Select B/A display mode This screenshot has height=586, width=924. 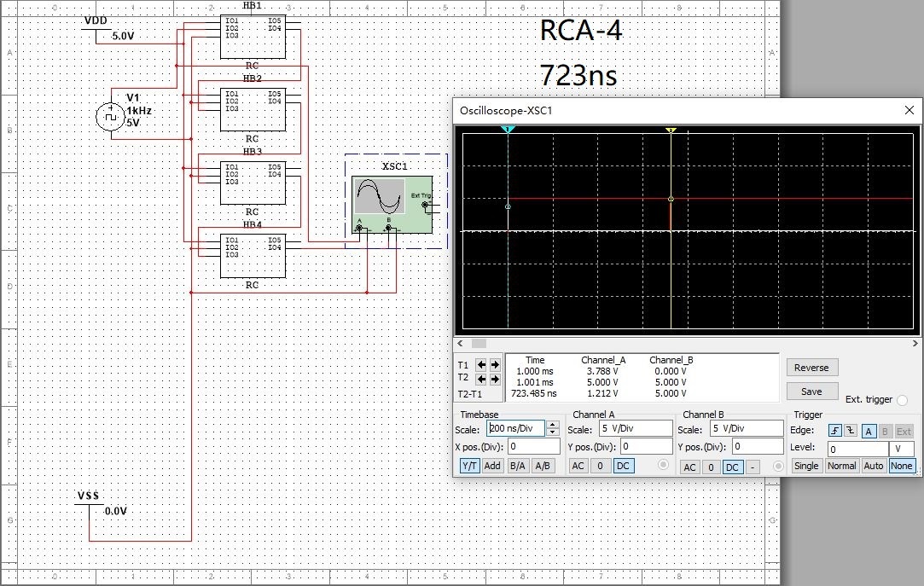point(517,466)
